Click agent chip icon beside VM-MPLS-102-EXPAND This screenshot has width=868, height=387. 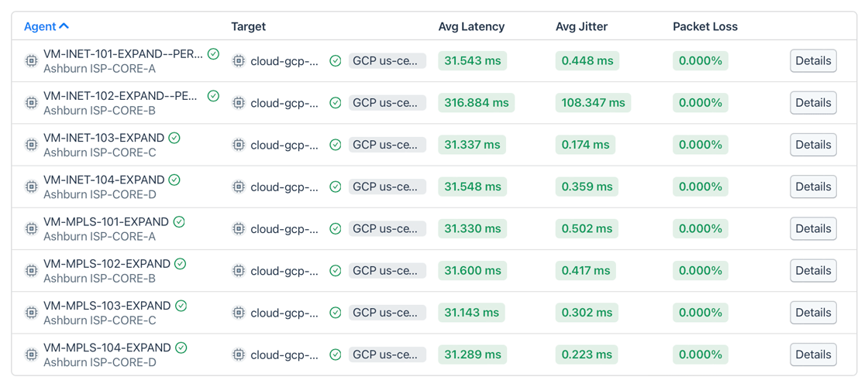click(31, 271)
